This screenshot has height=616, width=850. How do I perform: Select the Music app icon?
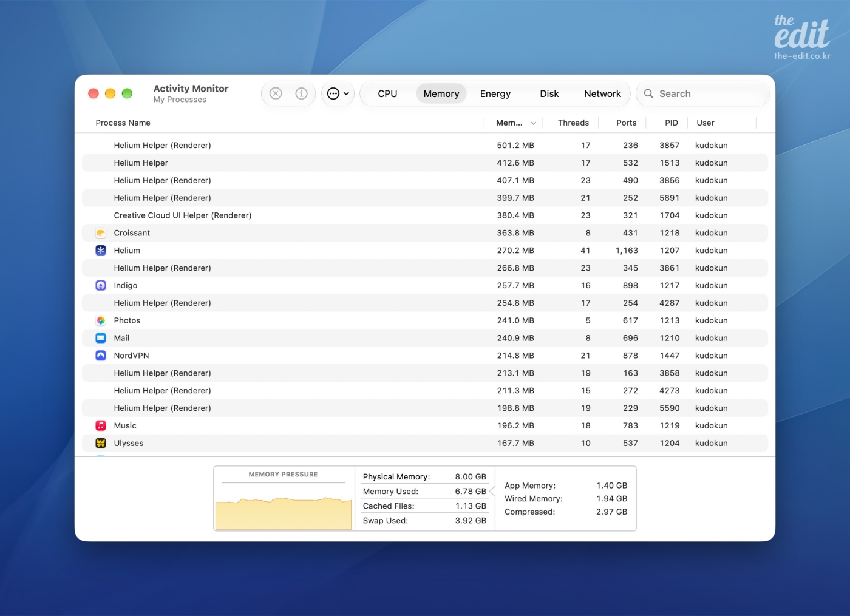[x=101, y=426]
